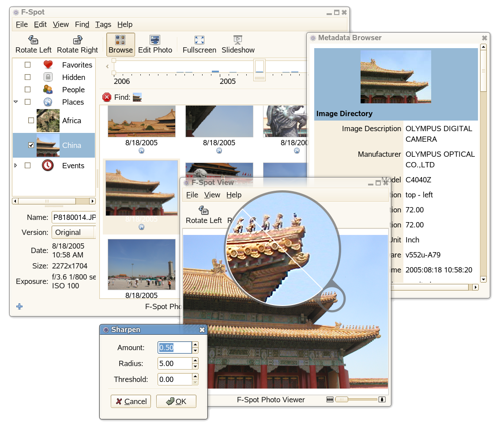
Task: Increase Radius with spinner up arrow
Action: pos(195,360)
